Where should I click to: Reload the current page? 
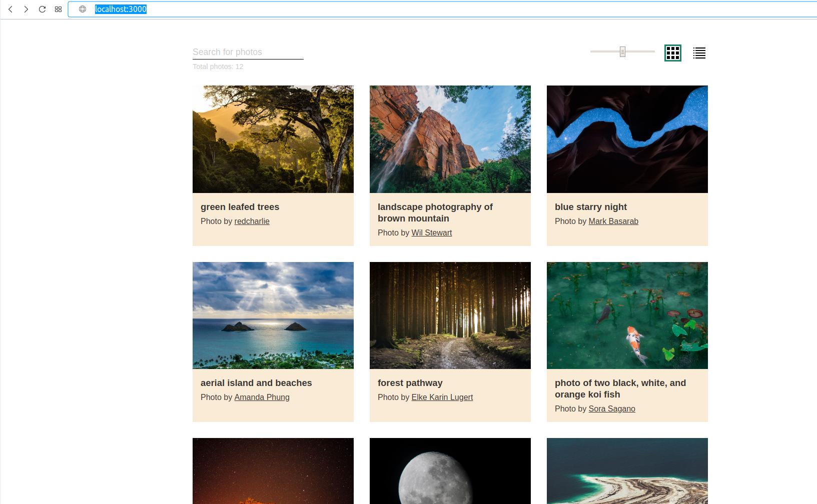tap(42, 9)
